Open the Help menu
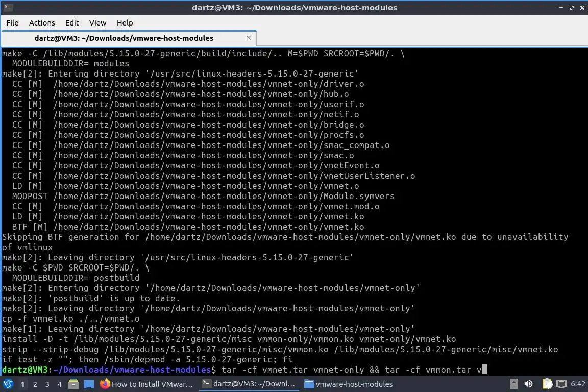The height and width of the screenshot is (392, 588). click(125, 23)
